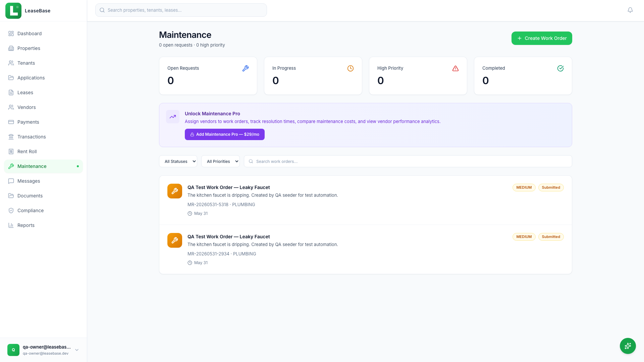The height and width of the screenshot is (362, 644).
Task: Click the Reports chart icon
Action: coord(11,225)
